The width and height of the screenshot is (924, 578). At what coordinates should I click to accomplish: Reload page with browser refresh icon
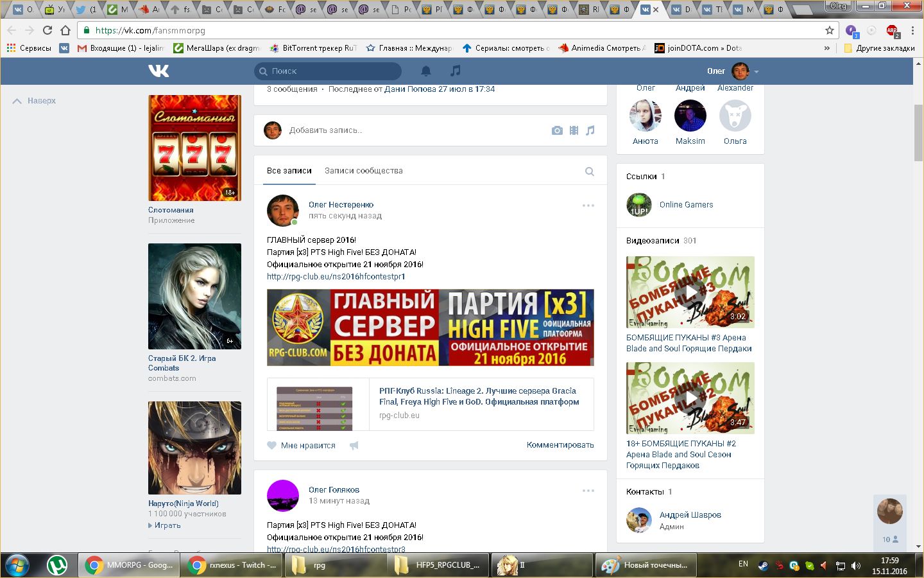47,30
